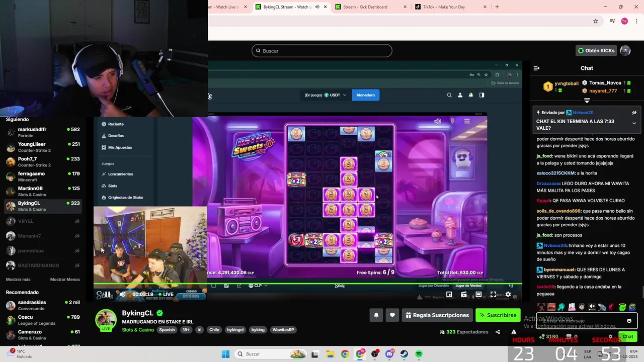Screen dimensions: 644x362
Task: Click the Suscribirse button
Action: click(498, 315)
